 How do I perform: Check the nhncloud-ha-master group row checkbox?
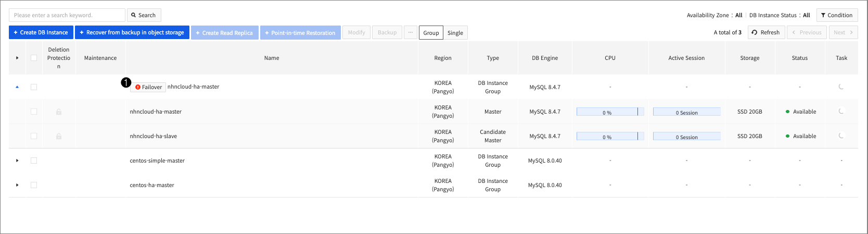point(34,87)
